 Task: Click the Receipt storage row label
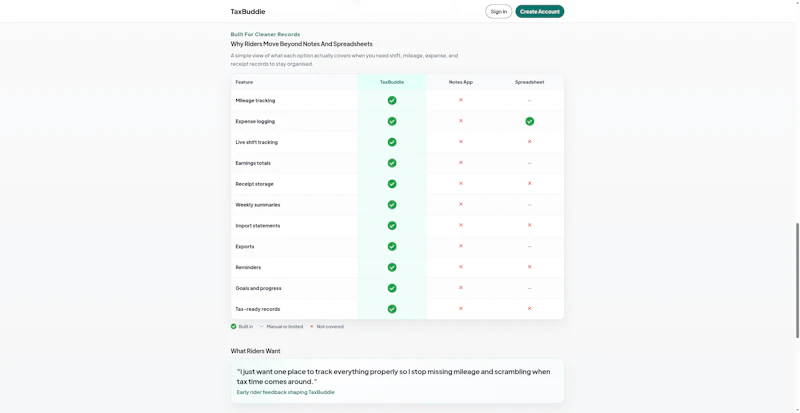[254, 184]
